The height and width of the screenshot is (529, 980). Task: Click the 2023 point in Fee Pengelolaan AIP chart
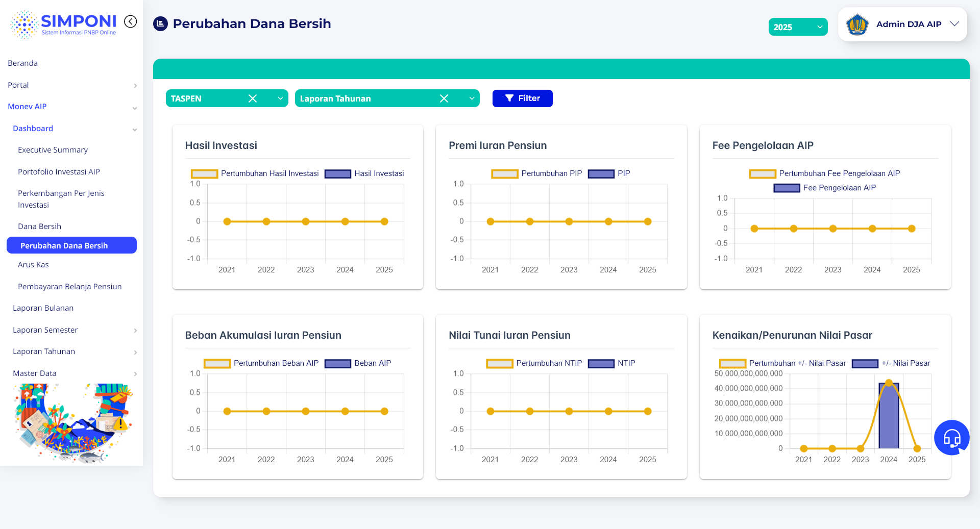pos(833,229)
